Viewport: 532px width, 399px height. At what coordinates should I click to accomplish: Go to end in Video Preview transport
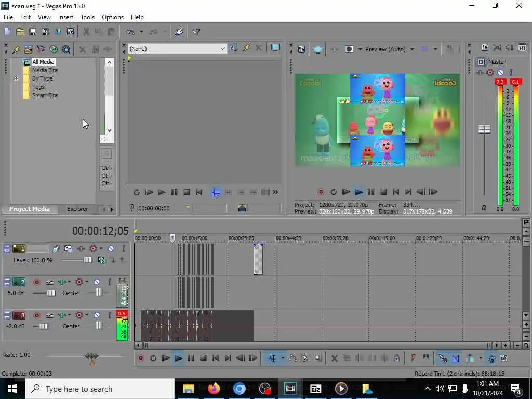pos(408,192)
